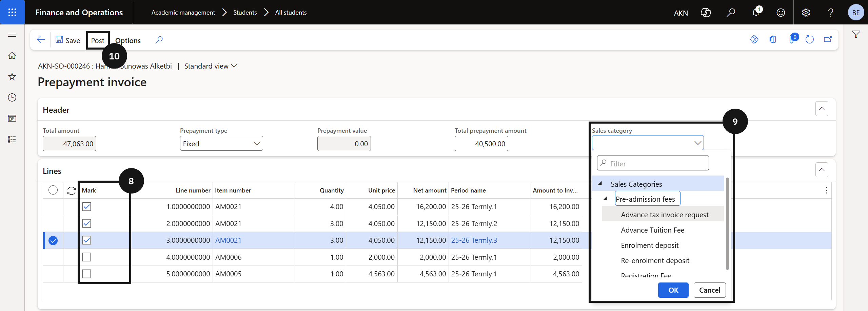Go to Students breadcrumb
This screenshot has width=868, height=311.
point(245,13)
